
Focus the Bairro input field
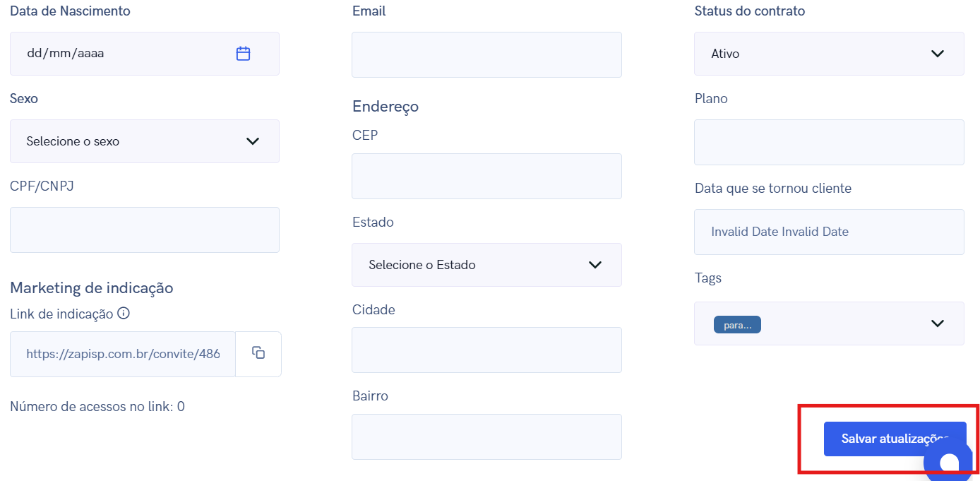point(486,437)
